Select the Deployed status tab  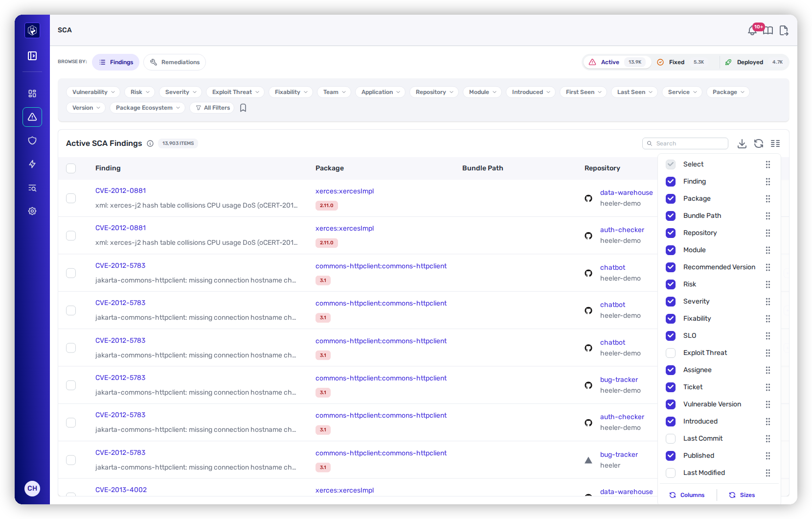pos(754,62)
